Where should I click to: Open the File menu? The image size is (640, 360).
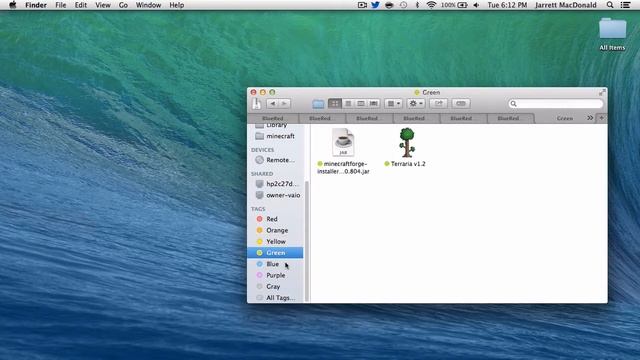(x=60, y=5)
